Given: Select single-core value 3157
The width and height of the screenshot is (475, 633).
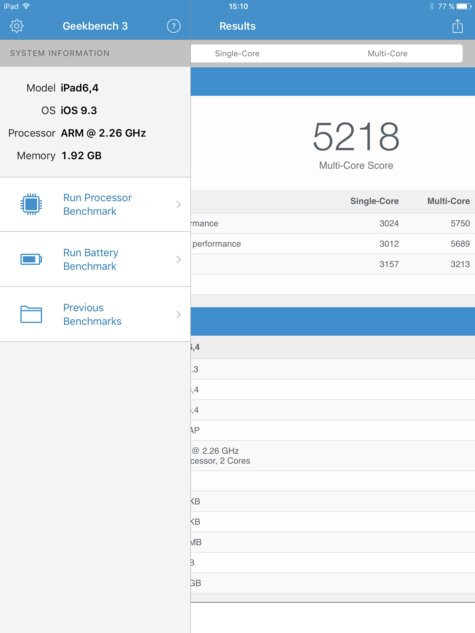Looking at the screenshot, I should point(389,264).
